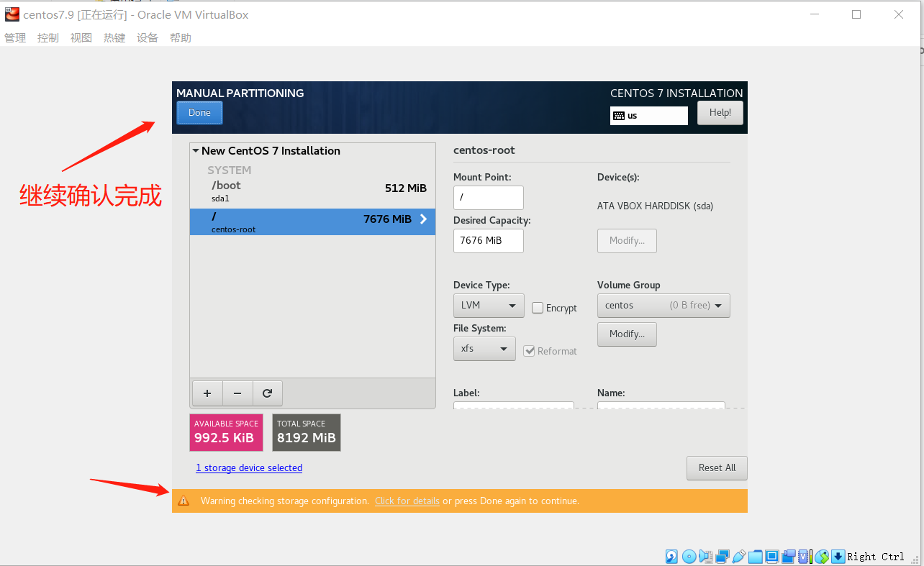The height and width of the screenshot is (566, 924).
Task: Click the Help! button
Action: (x=720, y=113)
